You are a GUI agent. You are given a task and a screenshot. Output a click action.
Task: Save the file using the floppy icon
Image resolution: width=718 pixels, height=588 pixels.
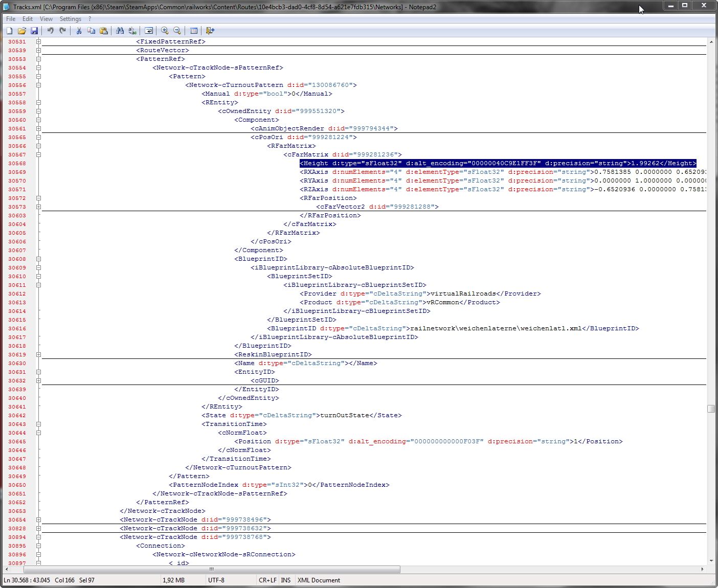pyautogui.click(x=34, y=31)
